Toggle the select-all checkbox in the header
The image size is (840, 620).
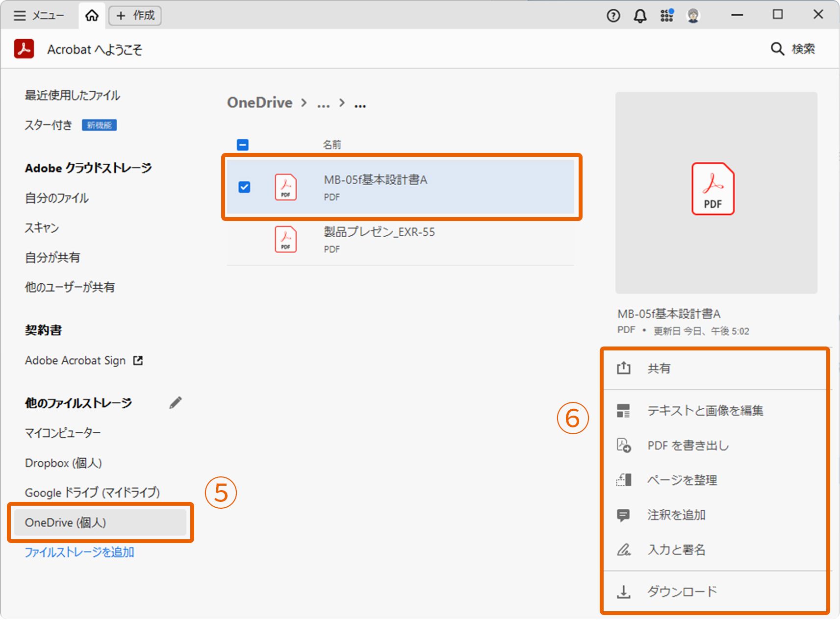coord(243,145)
